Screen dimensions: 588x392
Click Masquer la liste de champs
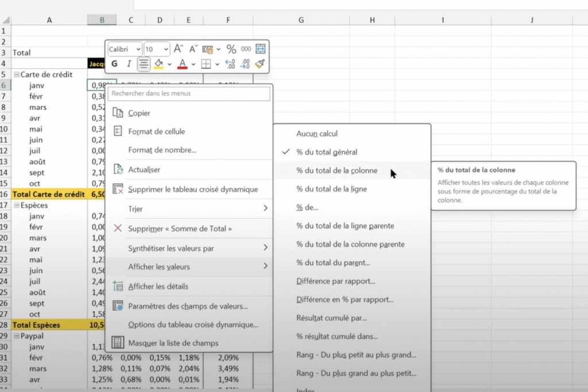(x=188, y=343)
